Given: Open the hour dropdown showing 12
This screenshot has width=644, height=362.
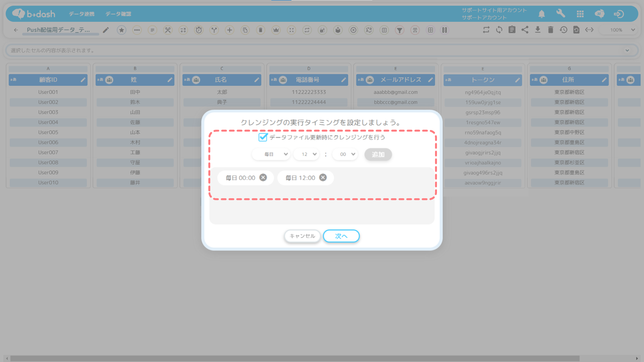Looking at the screenshot, I should click(307, 154).
